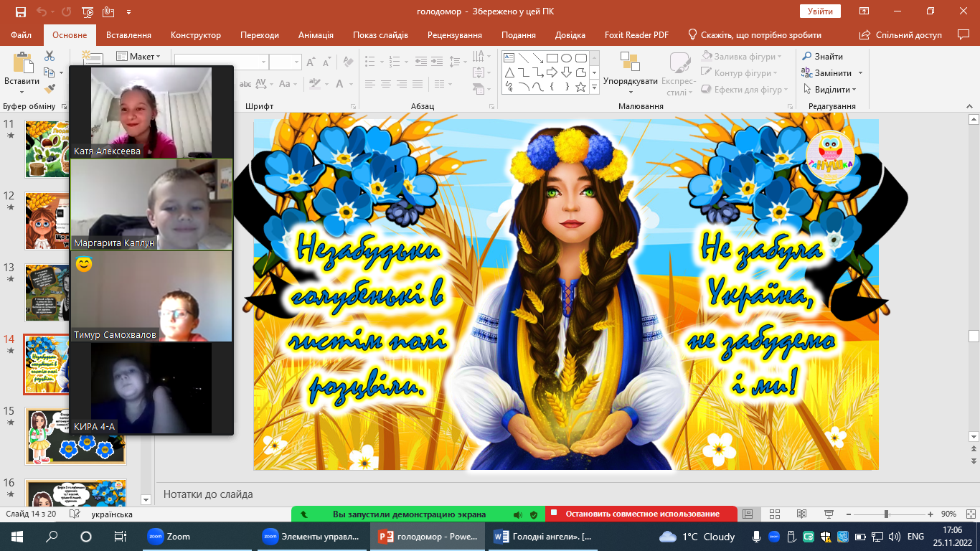The width and height of the screenshot is (980, 551).
Task: Open font size combo box
Action: click(286, 62)
